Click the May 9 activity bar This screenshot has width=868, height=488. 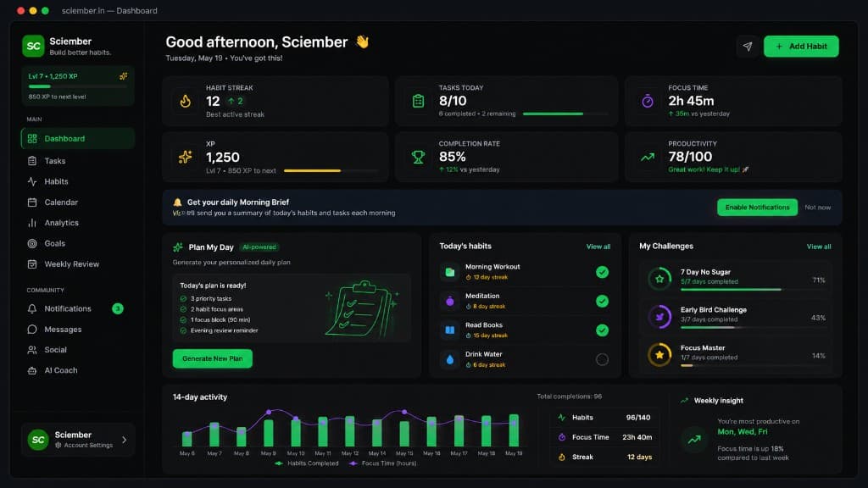point(269,433)
